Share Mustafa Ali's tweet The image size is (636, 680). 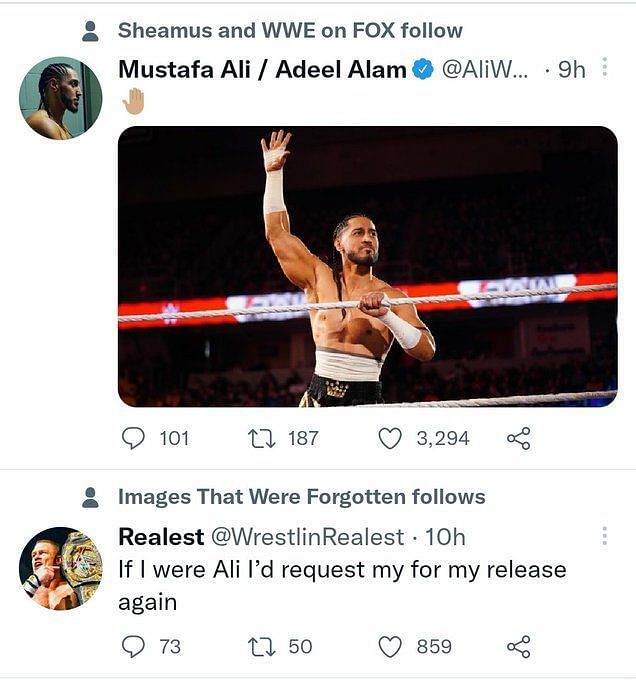click(519, 438)
